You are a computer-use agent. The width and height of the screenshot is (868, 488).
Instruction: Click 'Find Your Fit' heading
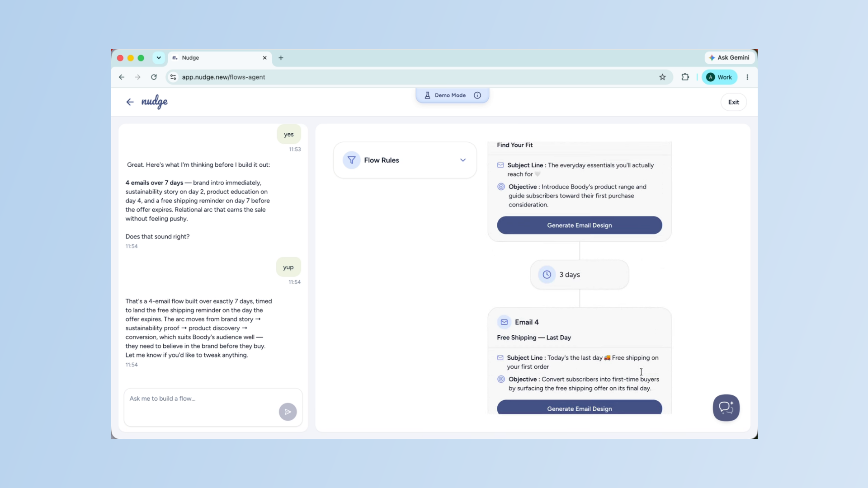[514, 145]
